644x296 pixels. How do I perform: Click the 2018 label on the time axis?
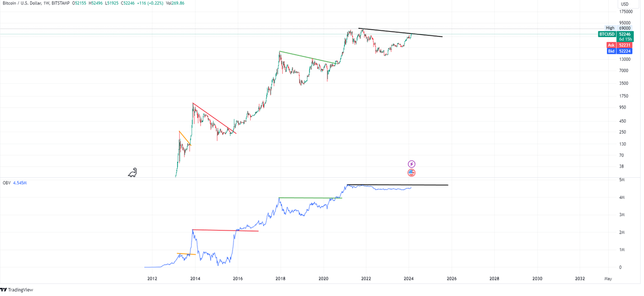coord(281,279)
